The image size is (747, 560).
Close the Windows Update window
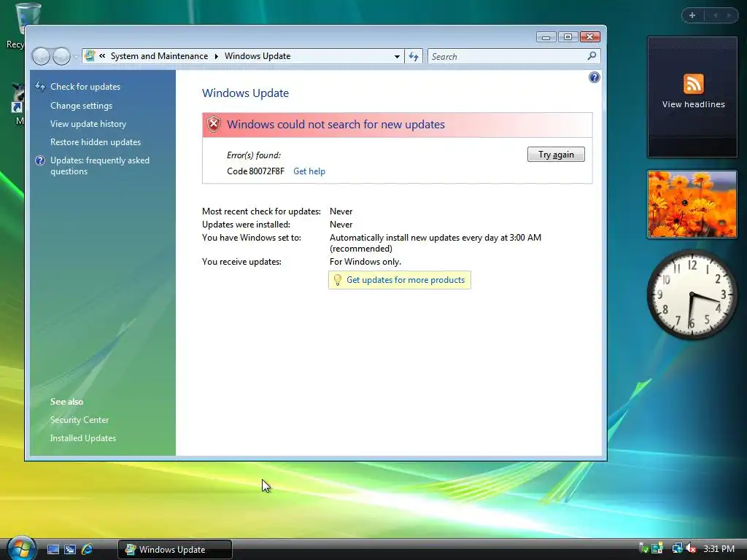589,36
